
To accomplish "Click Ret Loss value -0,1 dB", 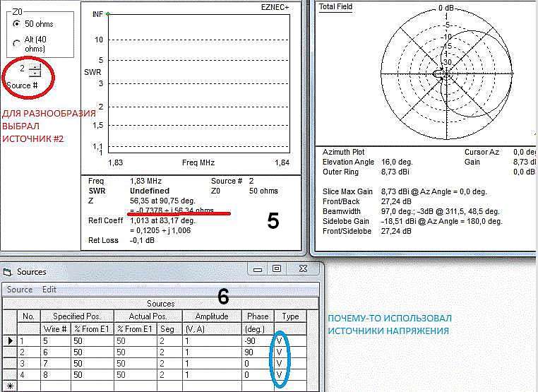I will coord(142,240).
